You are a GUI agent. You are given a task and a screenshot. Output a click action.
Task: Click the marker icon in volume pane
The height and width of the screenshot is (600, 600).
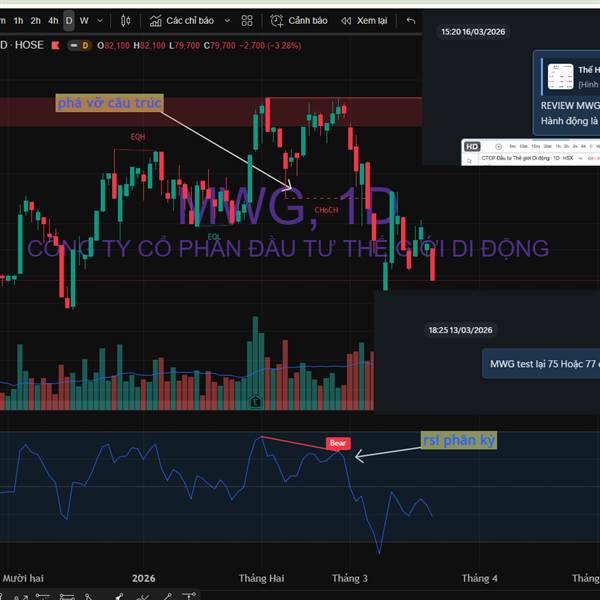tap(256, 401)
